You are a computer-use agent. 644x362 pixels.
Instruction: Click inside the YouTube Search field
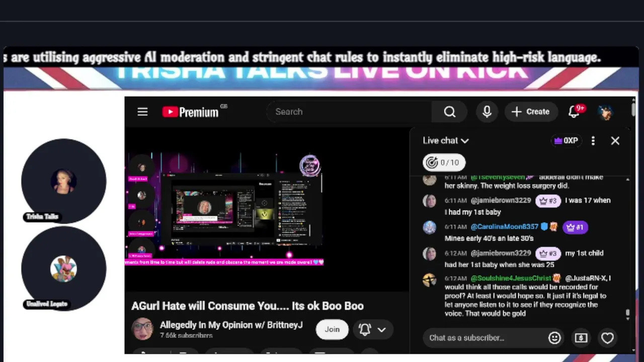(350, 112)
